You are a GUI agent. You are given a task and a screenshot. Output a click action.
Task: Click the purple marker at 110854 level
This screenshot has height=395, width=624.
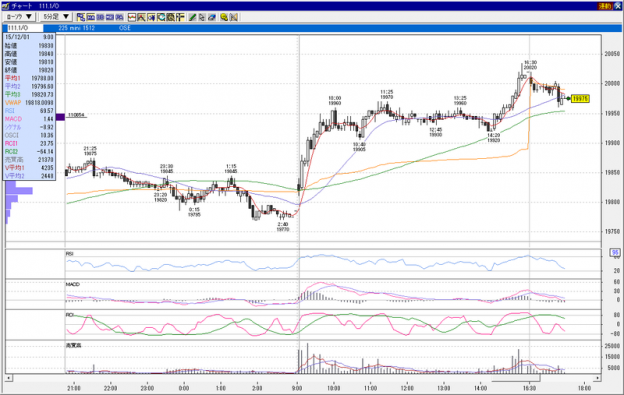pyautogui.click(x=60, y=117)
